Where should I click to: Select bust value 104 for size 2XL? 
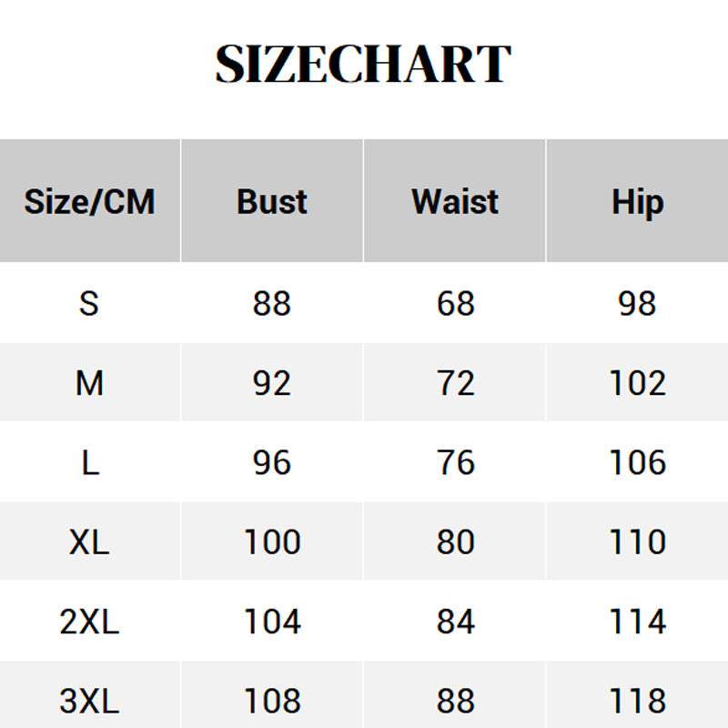tap(272, 622)
